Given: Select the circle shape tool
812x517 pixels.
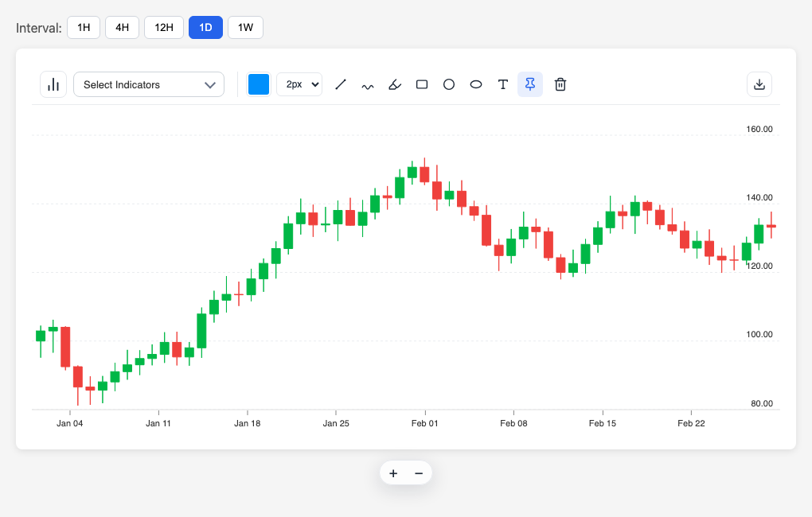Looking at the screenshot, I should 449,84.
